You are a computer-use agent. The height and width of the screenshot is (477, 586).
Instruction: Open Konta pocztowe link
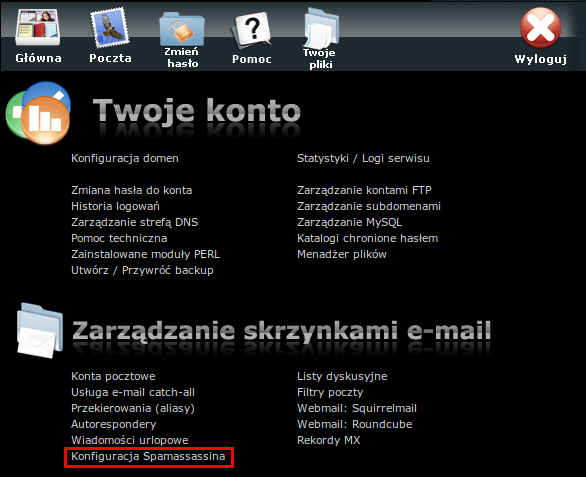113,376
